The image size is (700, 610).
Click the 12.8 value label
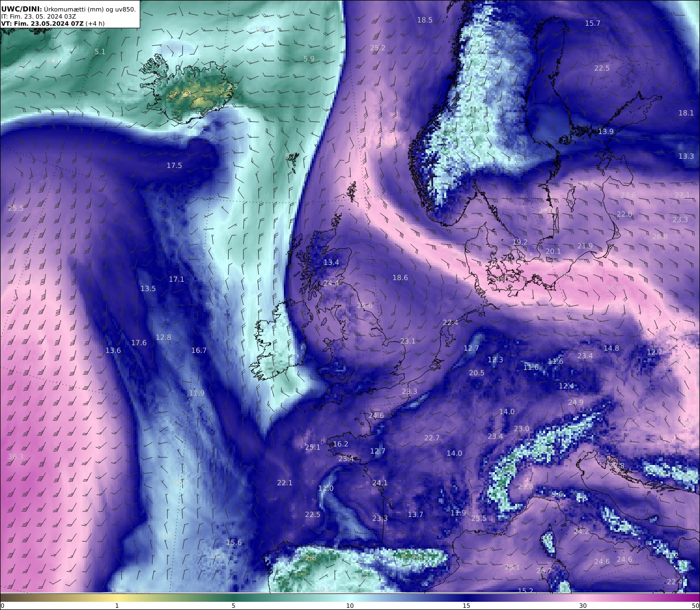[164, 337]
